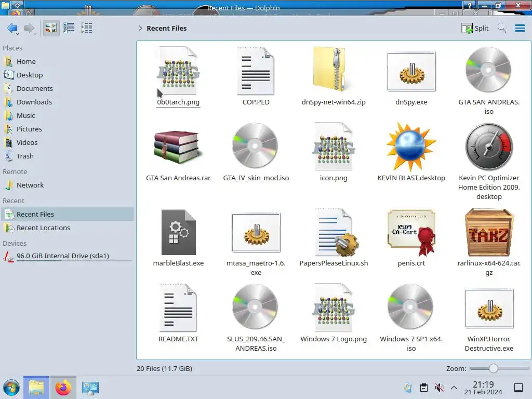This screenshot has width=532, height=399.
Task: Open Documents in Places
Action: point(68,88)
